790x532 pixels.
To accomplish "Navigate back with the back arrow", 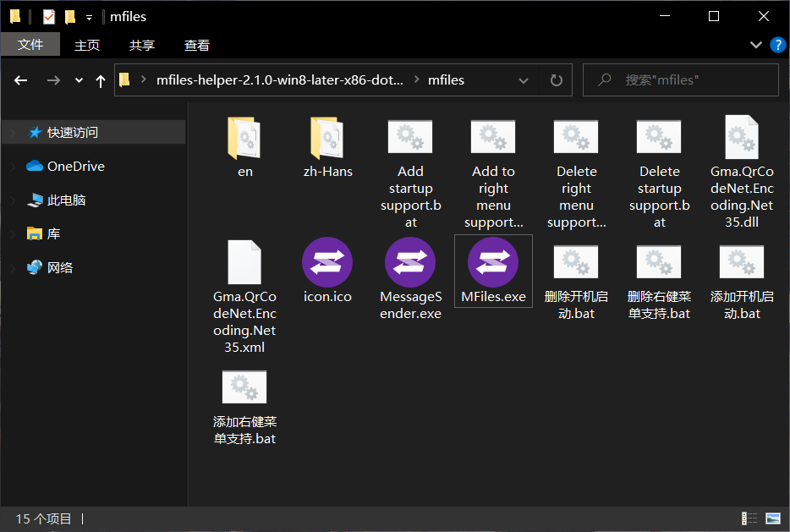I will click(21, 80).
